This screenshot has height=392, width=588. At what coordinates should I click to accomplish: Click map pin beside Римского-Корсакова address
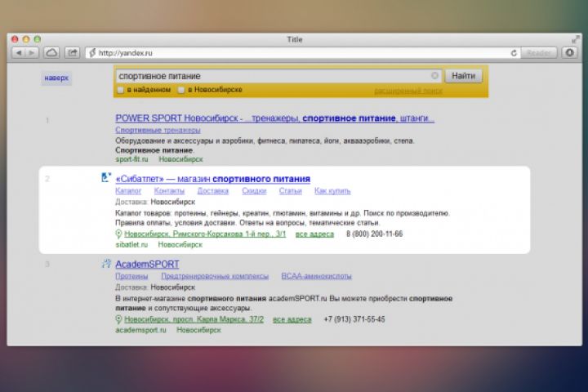pyautogui.click(x=118, y=234)
